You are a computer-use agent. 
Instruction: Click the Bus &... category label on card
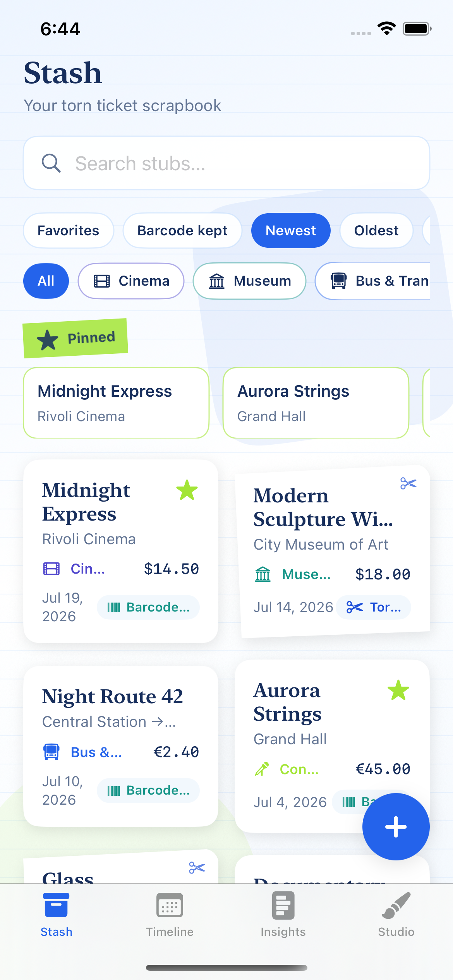[96, 752]
